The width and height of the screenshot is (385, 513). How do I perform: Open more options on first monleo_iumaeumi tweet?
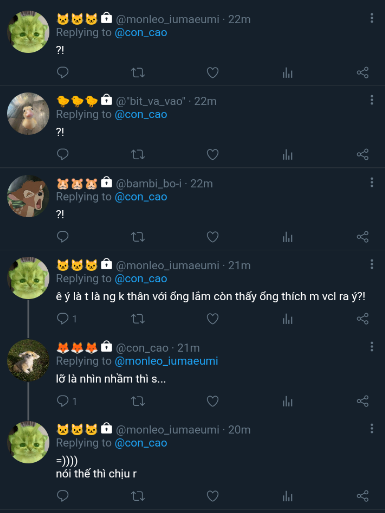point(372,18)
